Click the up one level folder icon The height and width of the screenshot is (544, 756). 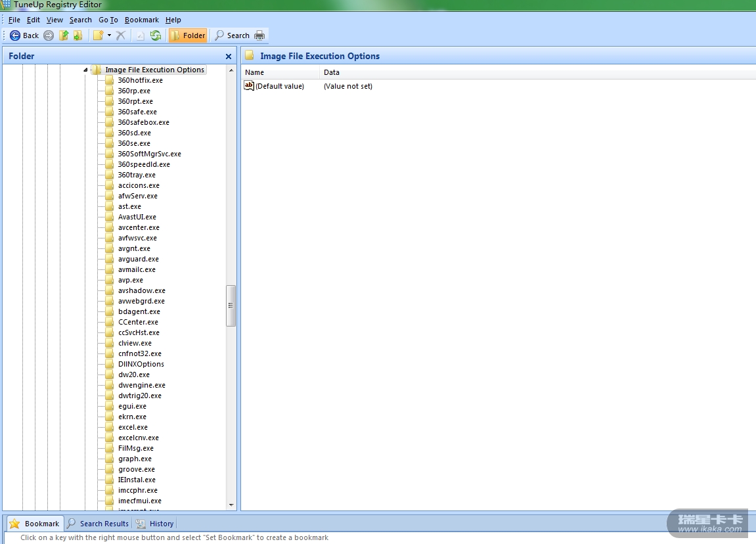pos(64,35)
